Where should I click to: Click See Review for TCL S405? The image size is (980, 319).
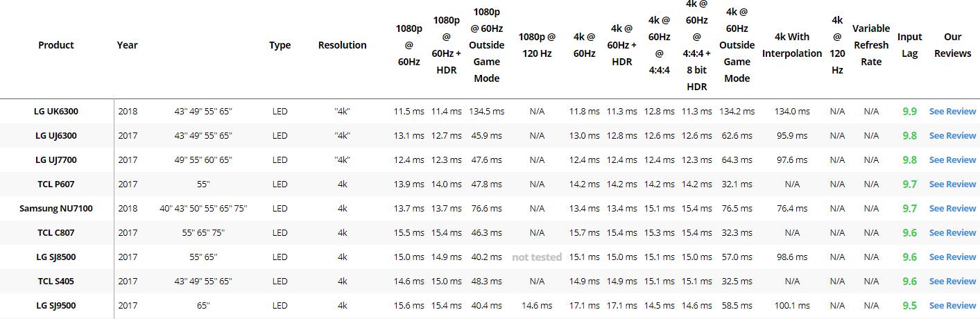click(x=952, y=281)
